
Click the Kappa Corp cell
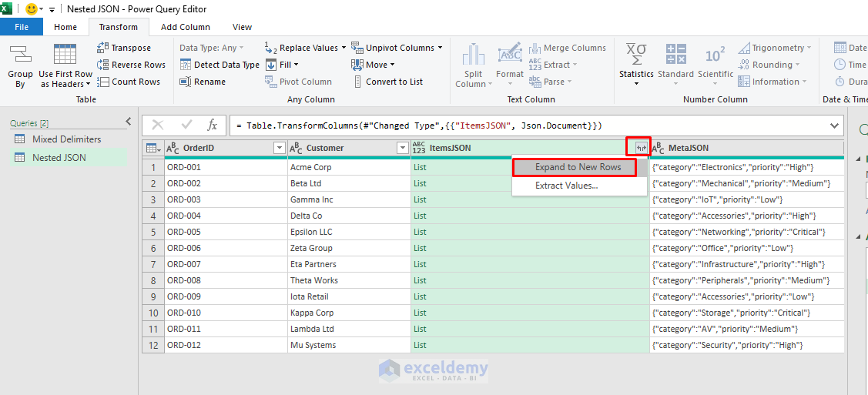pyautogui.click(x=349, y=313)
